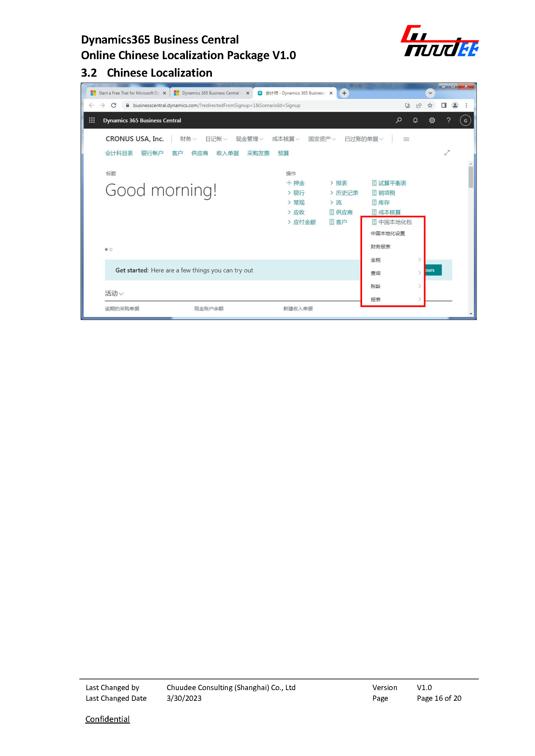The width and height of the screenshot is (535, 756).
Task: Expand the 财务 dropdown menu
Action: (x=188, y=139)
